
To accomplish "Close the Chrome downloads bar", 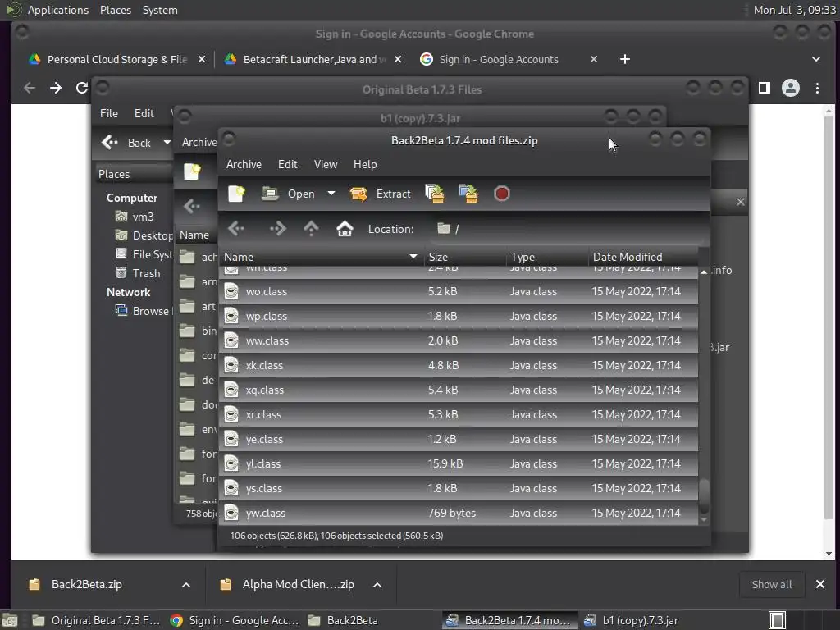I will tap(819, 584).
